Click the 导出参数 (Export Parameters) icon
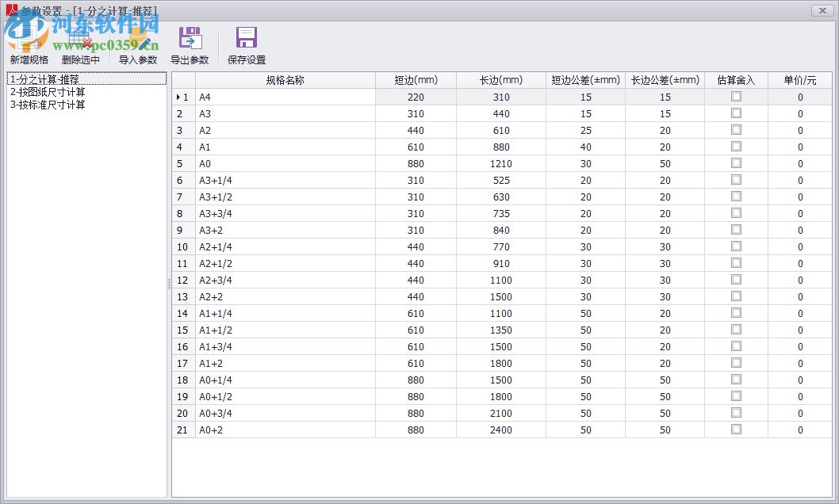This screenshot has height=504, width=839. (190, 36)
